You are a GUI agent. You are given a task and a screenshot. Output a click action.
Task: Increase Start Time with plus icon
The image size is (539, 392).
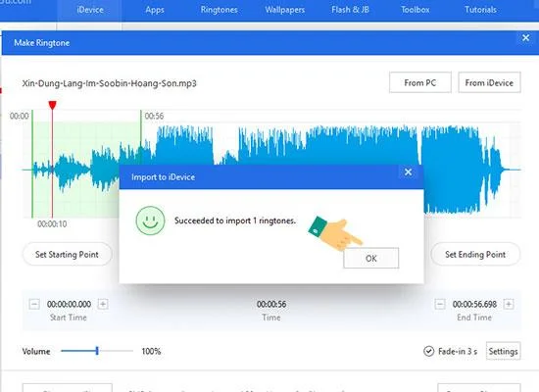click(103, 305)
